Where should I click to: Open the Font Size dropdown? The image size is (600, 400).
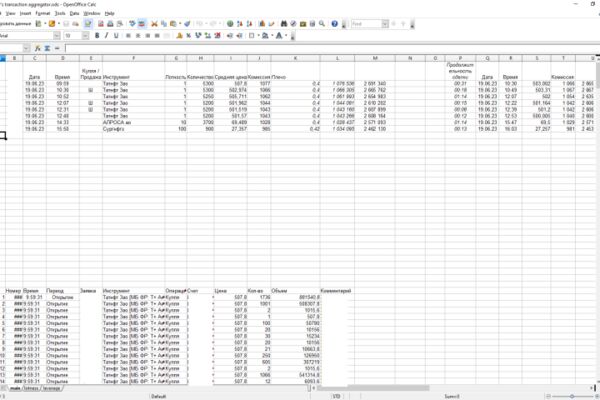[x=85, y=36]
